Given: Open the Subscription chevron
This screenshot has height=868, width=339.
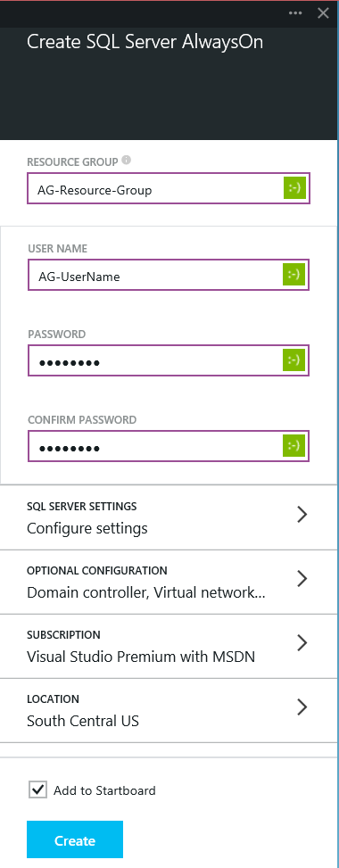Looking at the screenshot, I should point(302,643).
